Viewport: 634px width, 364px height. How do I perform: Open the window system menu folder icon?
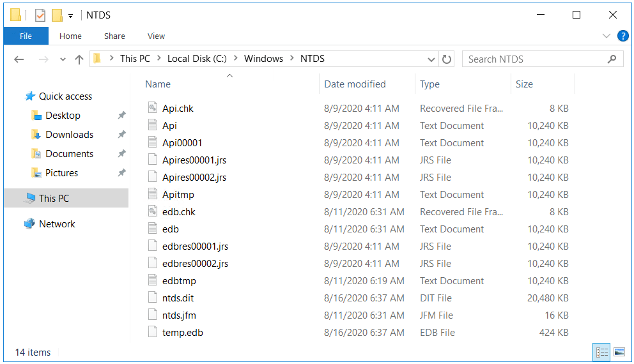coord(15,15)
